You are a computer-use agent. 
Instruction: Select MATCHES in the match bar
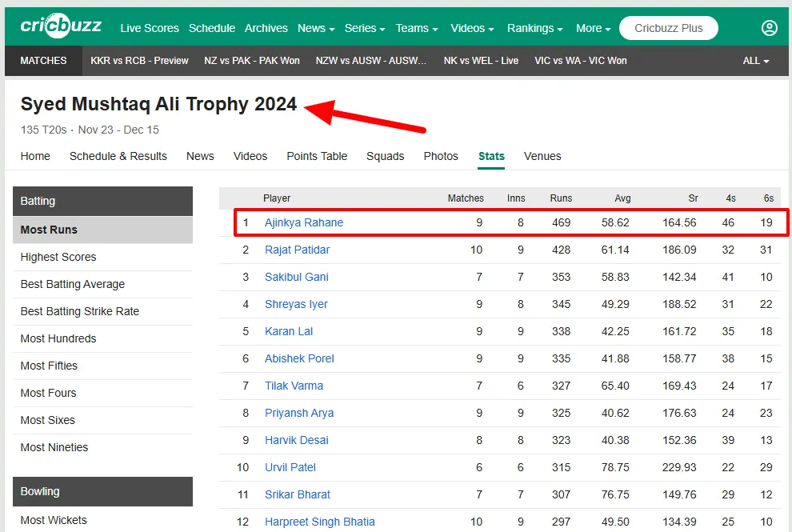(x=43, y=61)
